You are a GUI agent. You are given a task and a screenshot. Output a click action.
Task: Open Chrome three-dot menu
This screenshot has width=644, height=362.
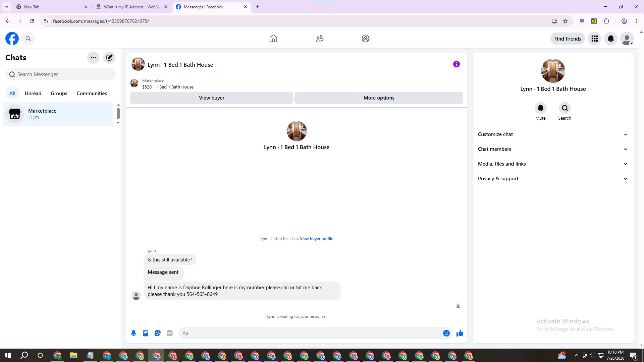pyautogui.click(x=636, y=21)
